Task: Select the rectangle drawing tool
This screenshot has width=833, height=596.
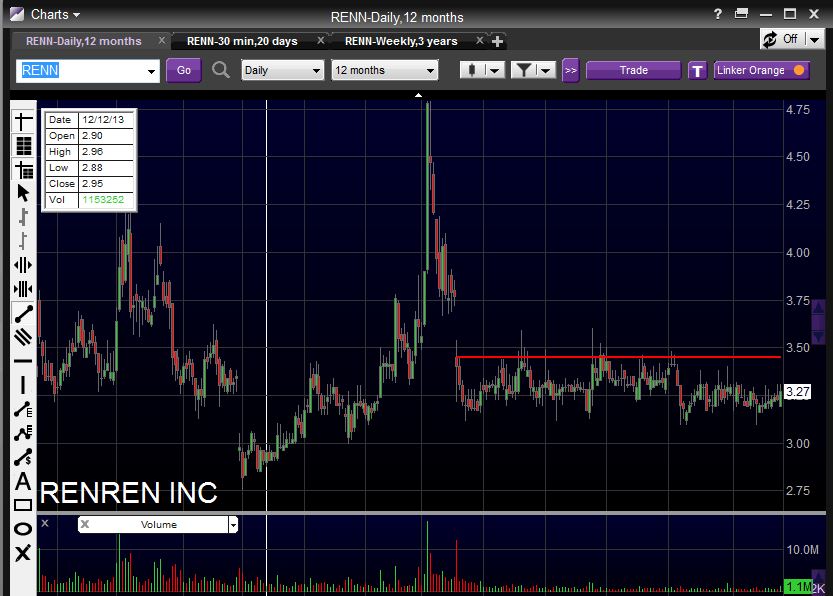Action: (23, 505)
